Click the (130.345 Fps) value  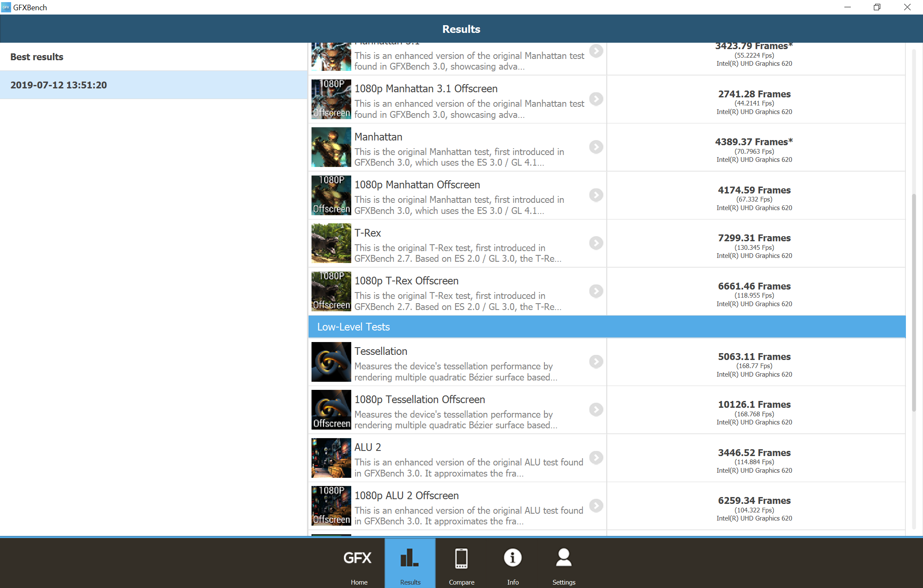(x=754, y=248)
